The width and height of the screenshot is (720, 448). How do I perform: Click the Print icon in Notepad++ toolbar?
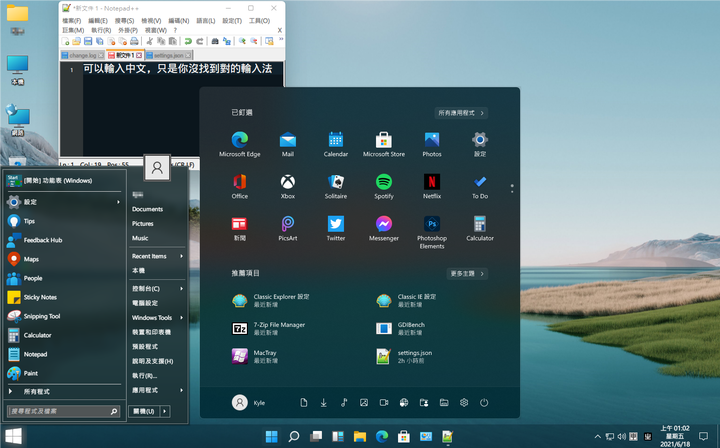point(134,41)
